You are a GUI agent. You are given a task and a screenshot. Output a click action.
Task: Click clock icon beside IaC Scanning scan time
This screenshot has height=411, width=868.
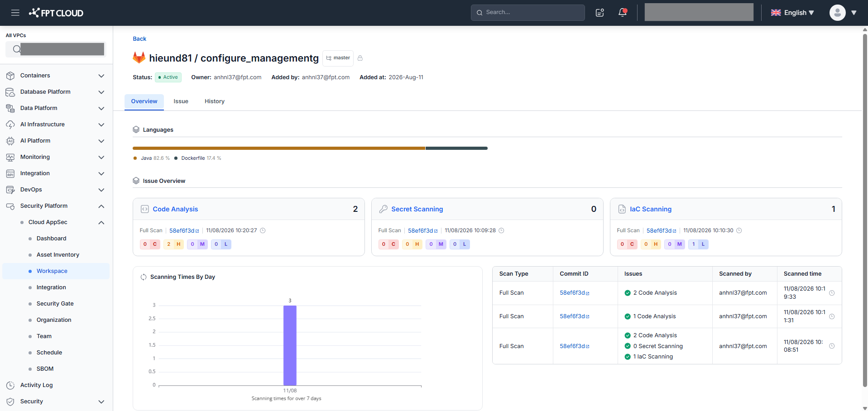[x=739, y=230]
